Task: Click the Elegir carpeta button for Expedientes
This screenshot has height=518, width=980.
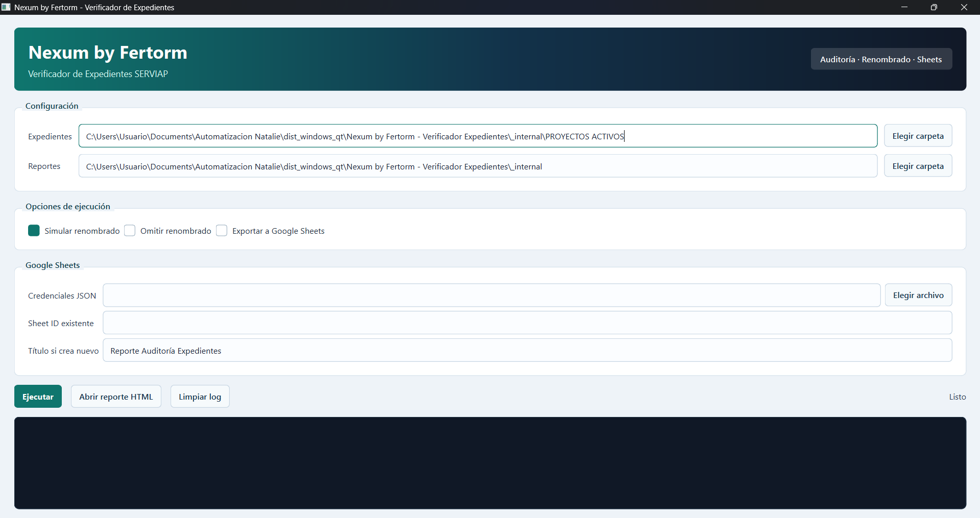Action: tap(918, 136)
